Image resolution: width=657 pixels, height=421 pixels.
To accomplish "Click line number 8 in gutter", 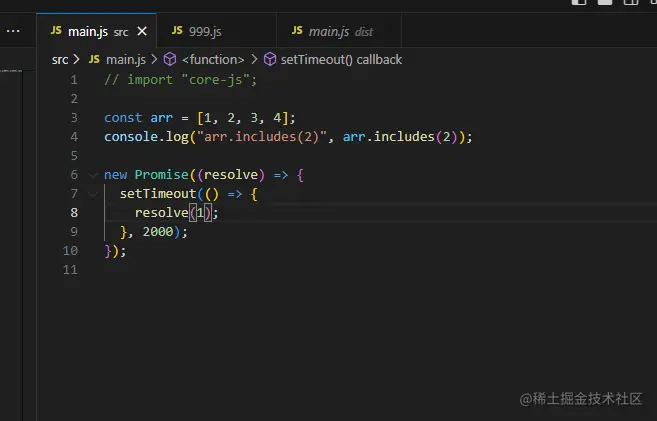I will point(74,213).
